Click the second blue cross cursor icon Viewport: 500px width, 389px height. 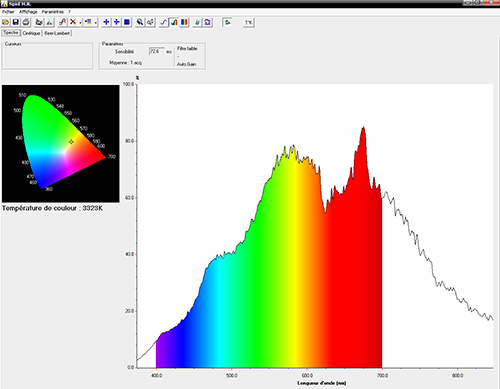point(116,22)
